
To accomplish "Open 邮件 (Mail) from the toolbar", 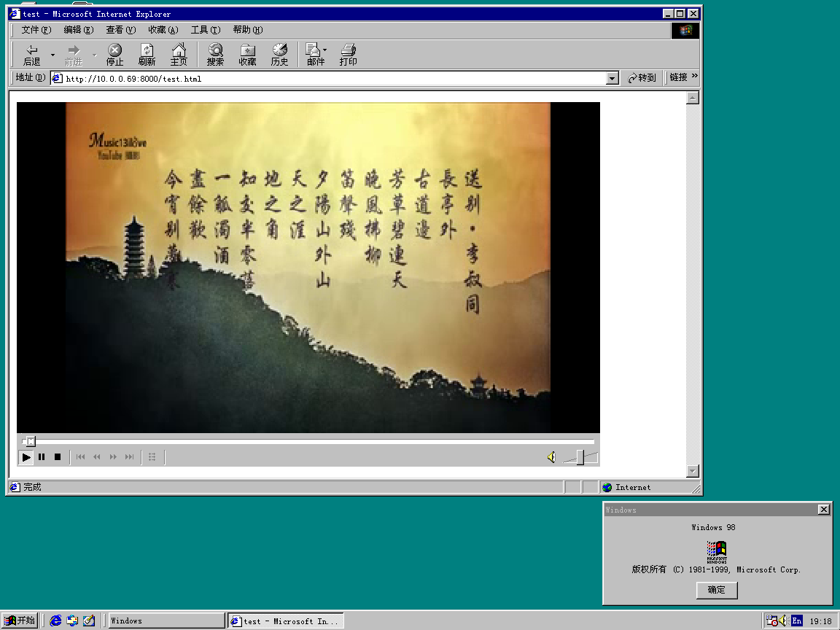I will coord(313,54).
